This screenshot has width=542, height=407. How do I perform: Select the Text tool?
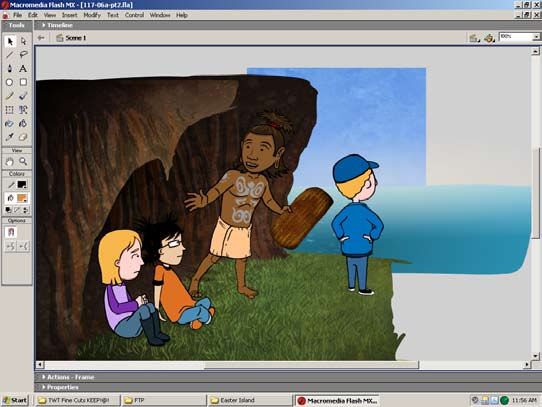23,68
